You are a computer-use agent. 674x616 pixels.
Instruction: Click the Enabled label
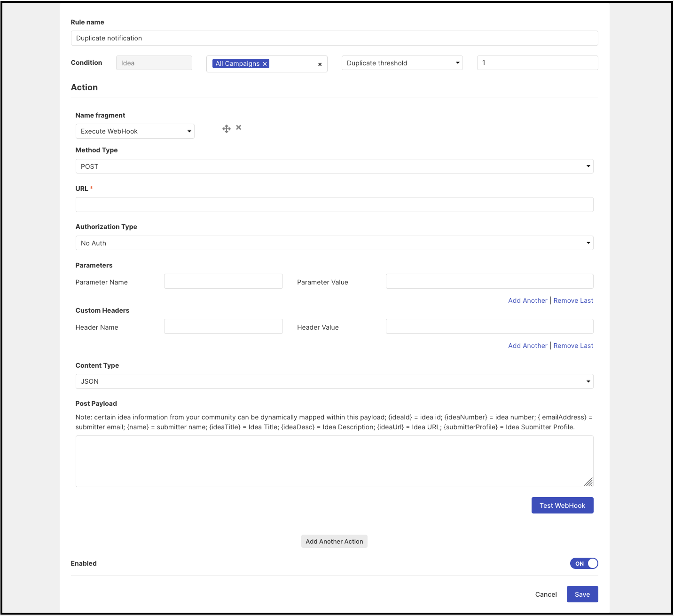pos(84,563)
